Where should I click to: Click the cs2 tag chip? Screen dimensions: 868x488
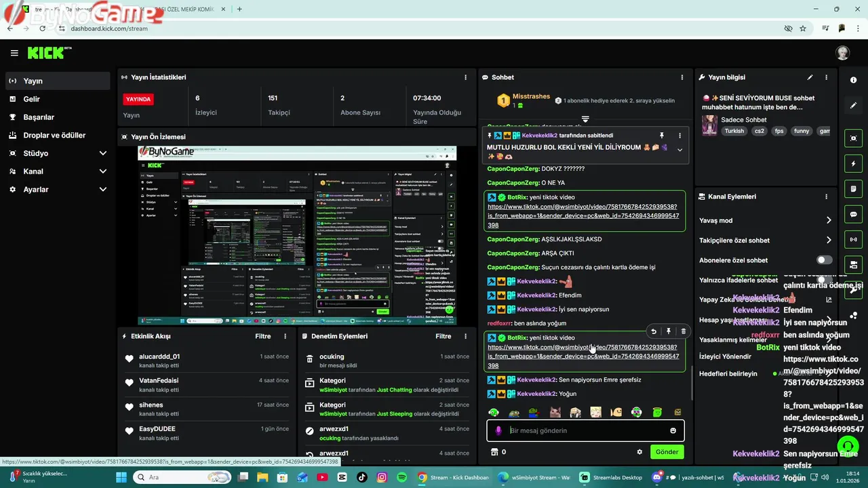coord(759,131)
